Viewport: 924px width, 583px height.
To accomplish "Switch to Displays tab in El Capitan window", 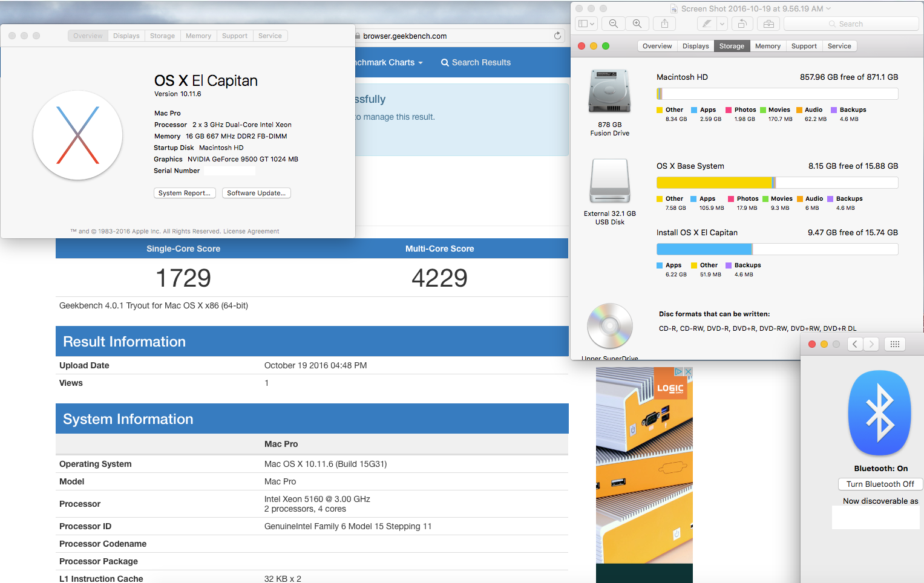I will pos(126,36).
